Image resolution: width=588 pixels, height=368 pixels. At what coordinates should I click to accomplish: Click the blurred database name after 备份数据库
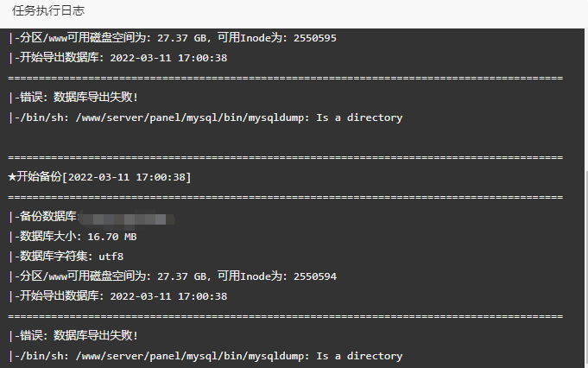(127, 219)
